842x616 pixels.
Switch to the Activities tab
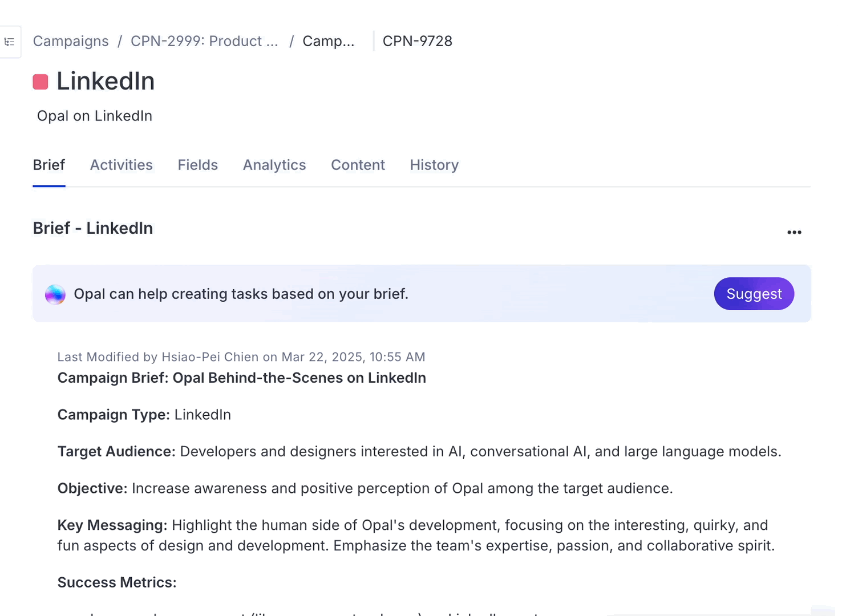pyautogui.click(x=122, y=165)
